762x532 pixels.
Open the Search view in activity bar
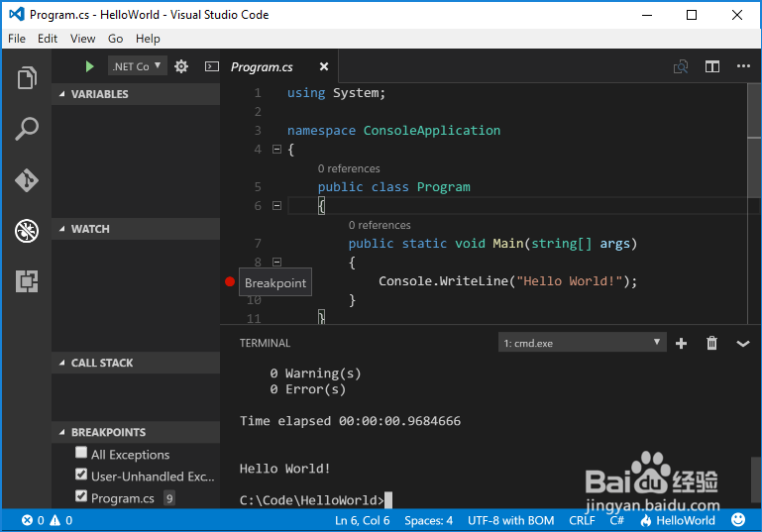pyautogui.click(x=27, y=129)
